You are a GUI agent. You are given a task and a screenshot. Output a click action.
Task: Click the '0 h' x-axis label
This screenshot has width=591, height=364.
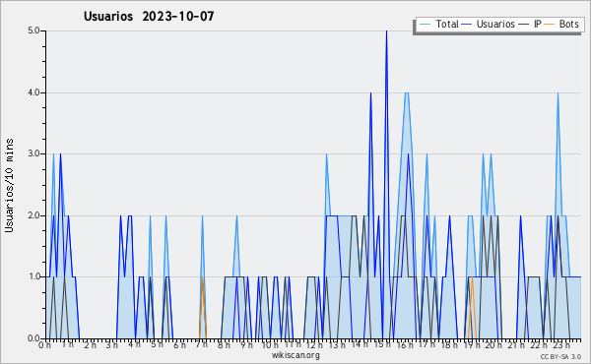45,345
